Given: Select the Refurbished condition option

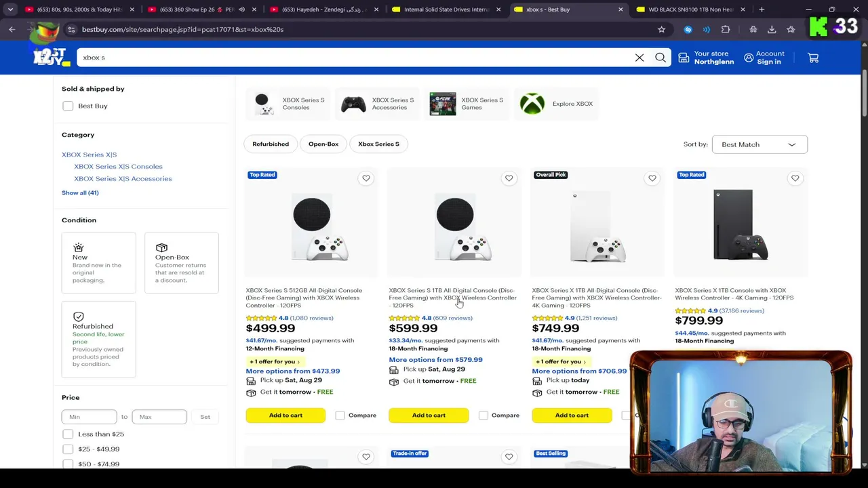Looking at the screenshot, I should (98, 339).
